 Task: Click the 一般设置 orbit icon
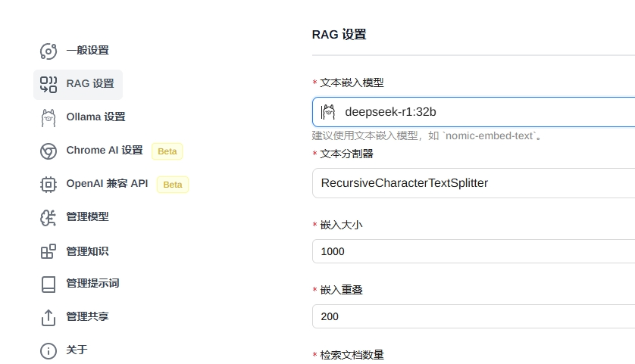click(48, 51)
